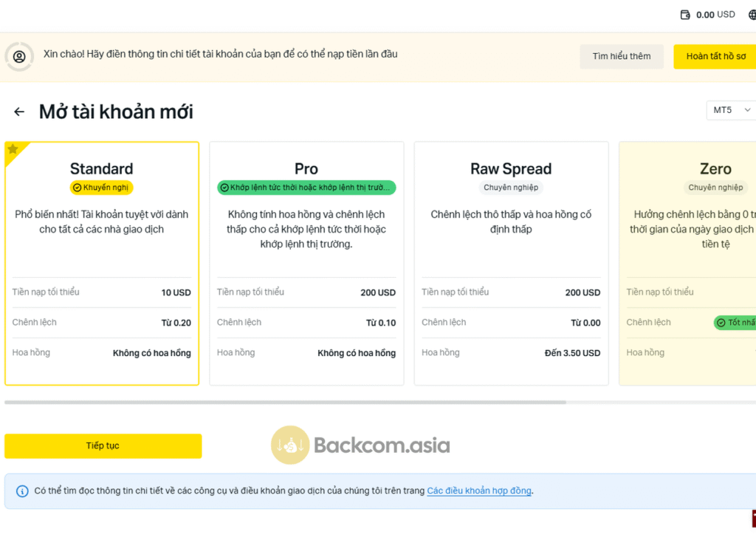Click the green Pro execution-type badge
This screenshot has width=756, height=540.
[306, 188]
